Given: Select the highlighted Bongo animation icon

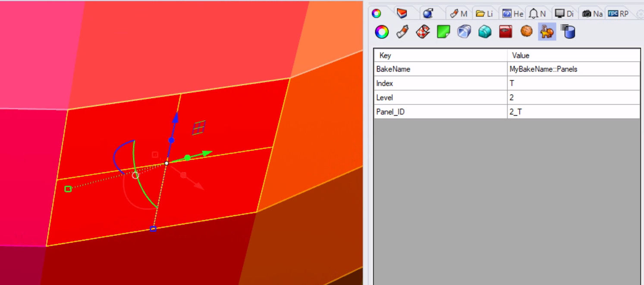Looking at the screenshot, I should (x=547, y=31).
